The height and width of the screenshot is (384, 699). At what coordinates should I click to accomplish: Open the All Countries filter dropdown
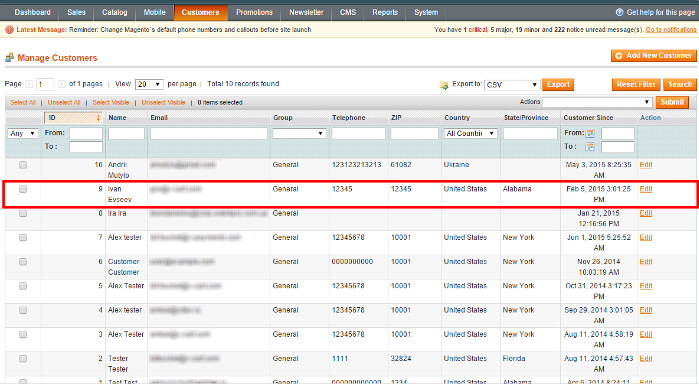471,133
